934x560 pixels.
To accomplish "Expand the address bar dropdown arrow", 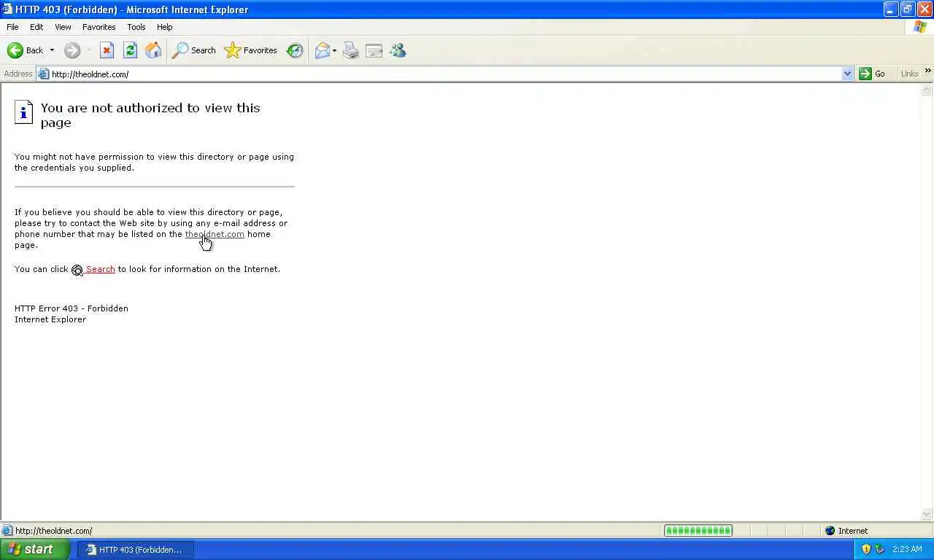I will click(847, 74).
